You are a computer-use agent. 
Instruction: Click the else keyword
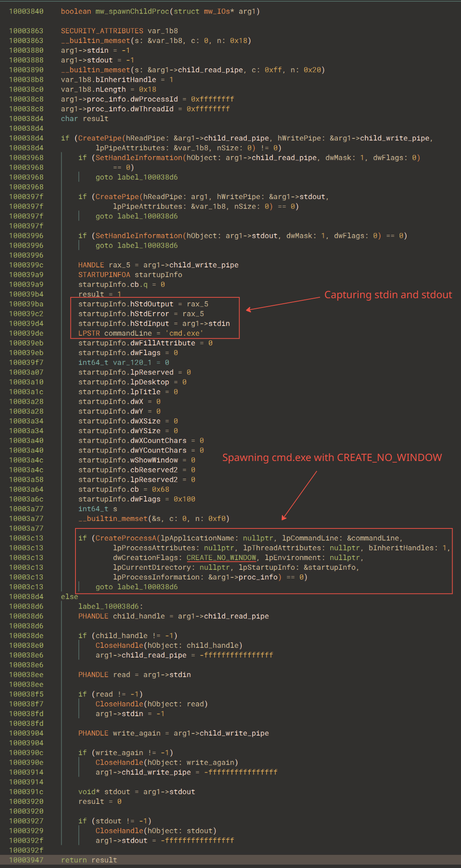click(x=69, y=596)
